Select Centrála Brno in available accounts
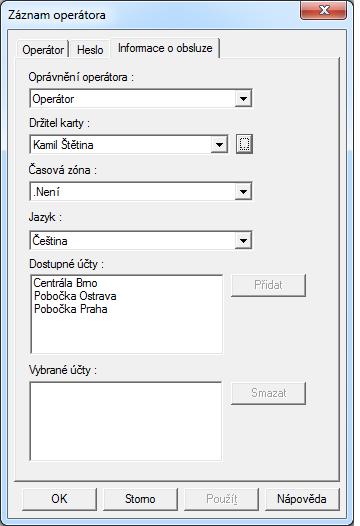 (x=65, y=283)
